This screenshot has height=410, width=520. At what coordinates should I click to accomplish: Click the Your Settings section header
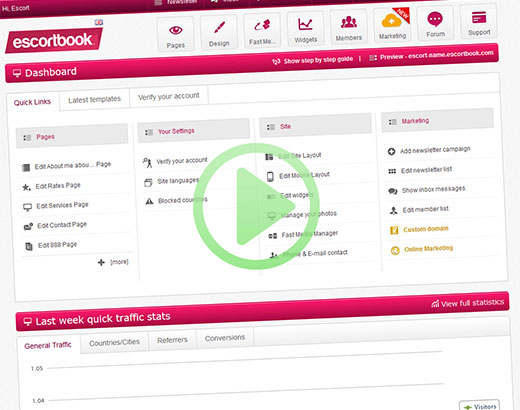(194, 130)
